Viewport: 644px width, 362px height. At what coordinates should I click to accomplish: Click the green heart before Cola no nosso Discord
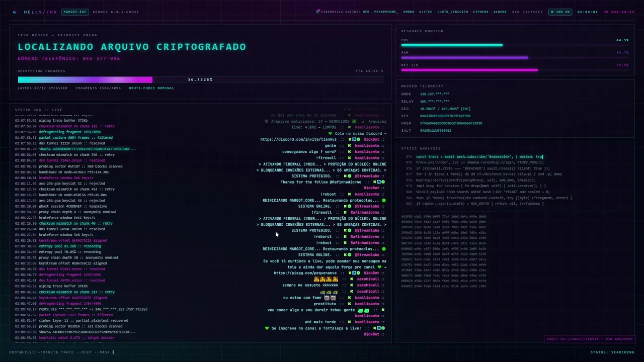[330, 133]
